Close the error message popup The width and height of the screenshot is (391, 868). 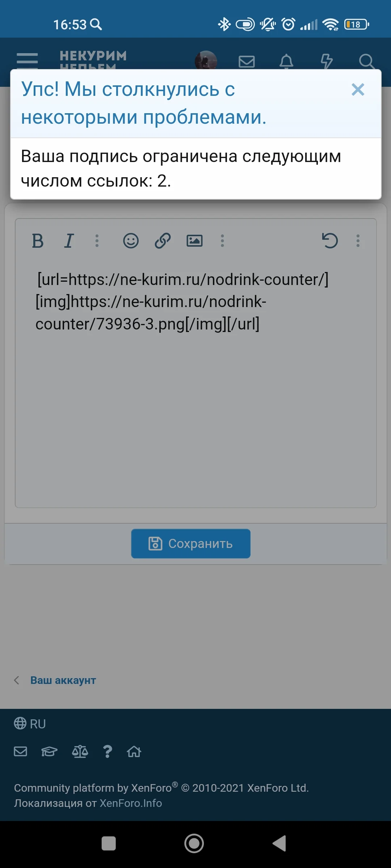point(358,90)
